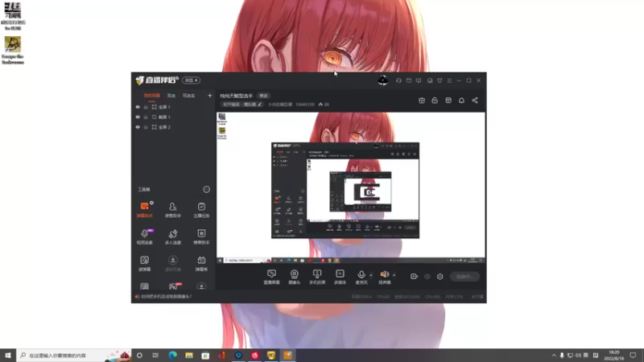Open the 房管助手 room manager tool
Viewport: 644px width, 362px height.
pyautogui.click(x=173, y=209)
